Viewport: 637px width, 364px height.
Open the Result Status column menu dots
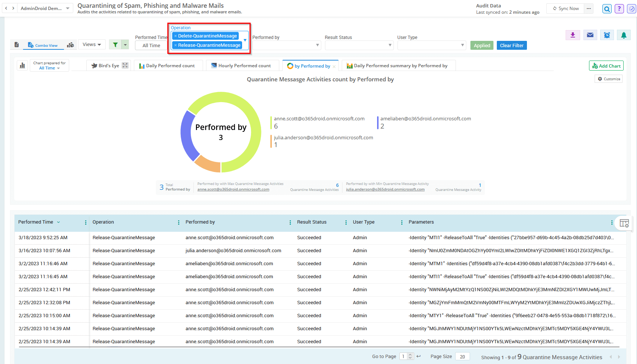pyautogui.click(x=346, y=222)
